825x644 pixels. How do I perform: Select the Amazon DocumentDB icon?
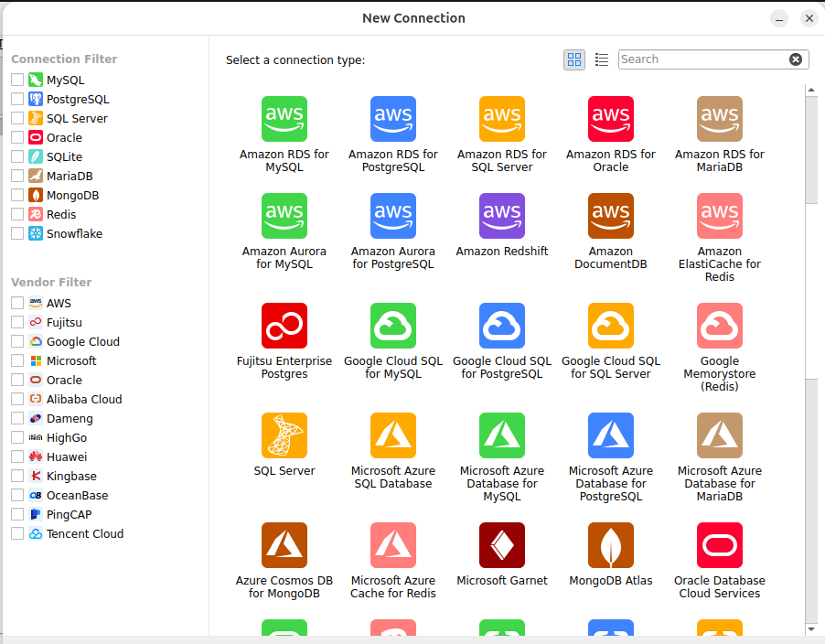610,216
